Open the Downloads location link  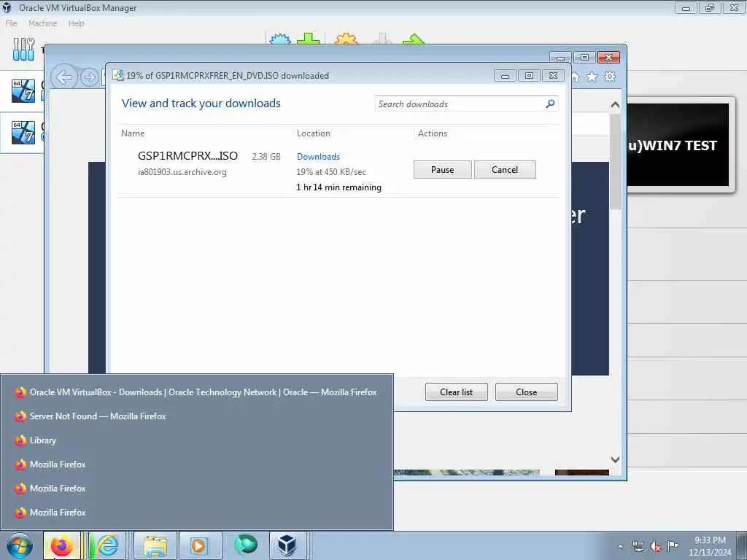click(318, 157)
